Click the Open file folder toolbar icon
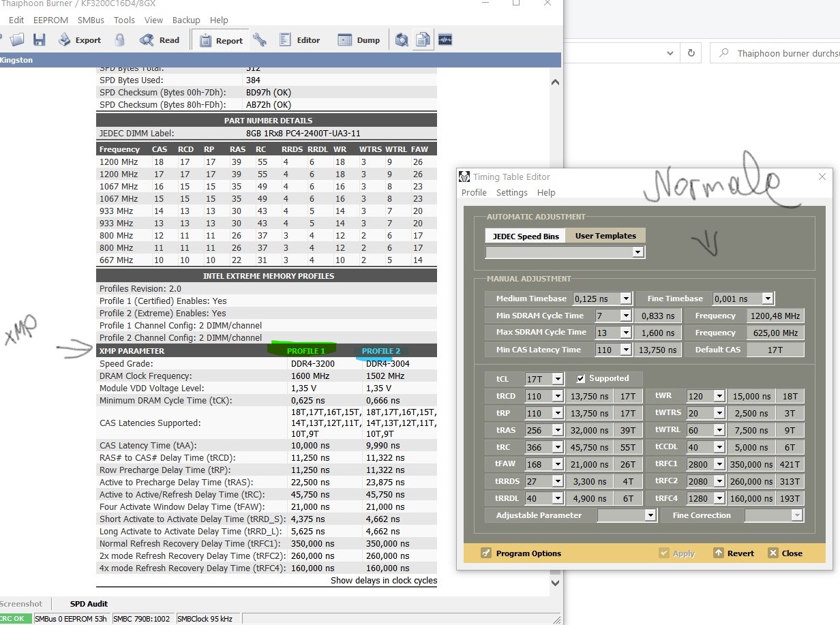 [x=17, y=40]
